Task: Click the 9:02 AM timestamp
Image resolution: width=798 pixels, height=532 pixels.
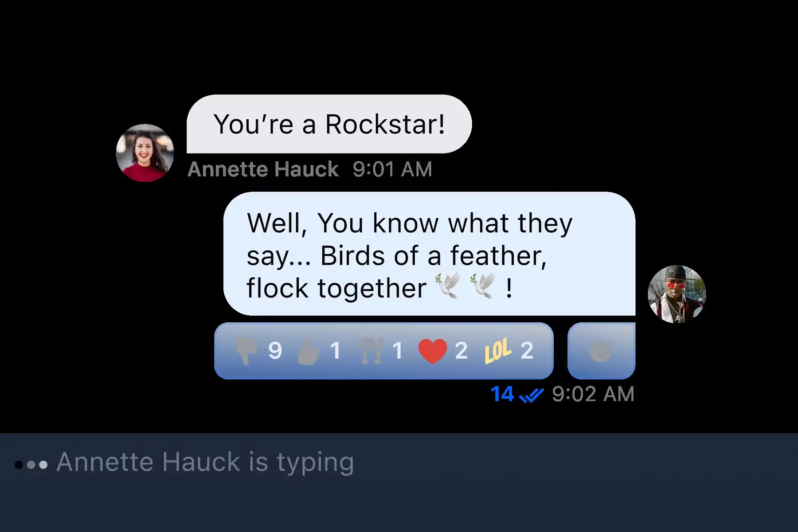Action: [x=593, y=394]
